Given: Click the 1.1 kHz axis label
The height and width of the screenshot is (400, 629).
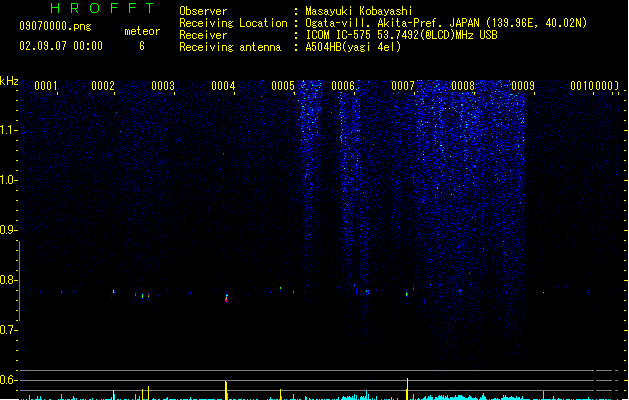Looking at the screenshot, I should (x=8, y=130).
